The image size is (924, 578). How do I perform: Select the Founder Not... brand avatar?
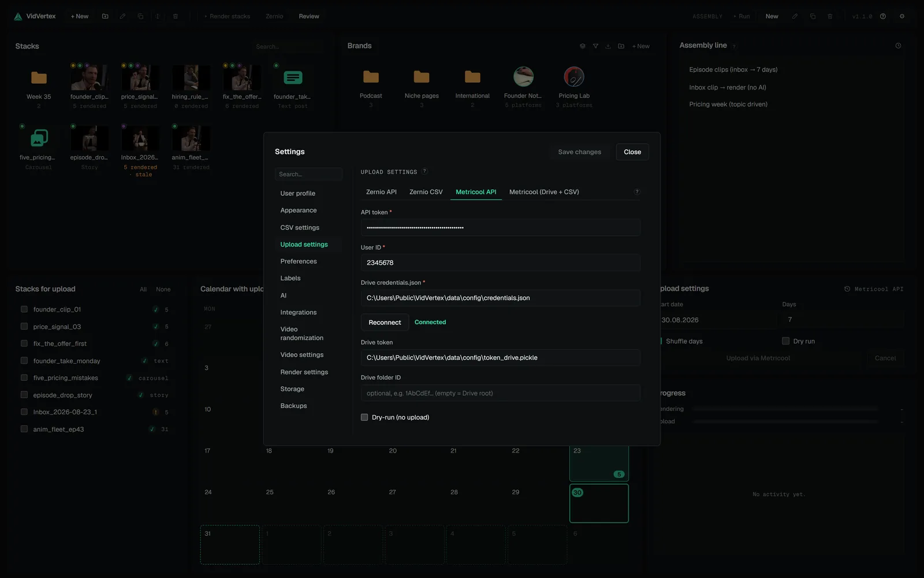(x=523, y=76)
